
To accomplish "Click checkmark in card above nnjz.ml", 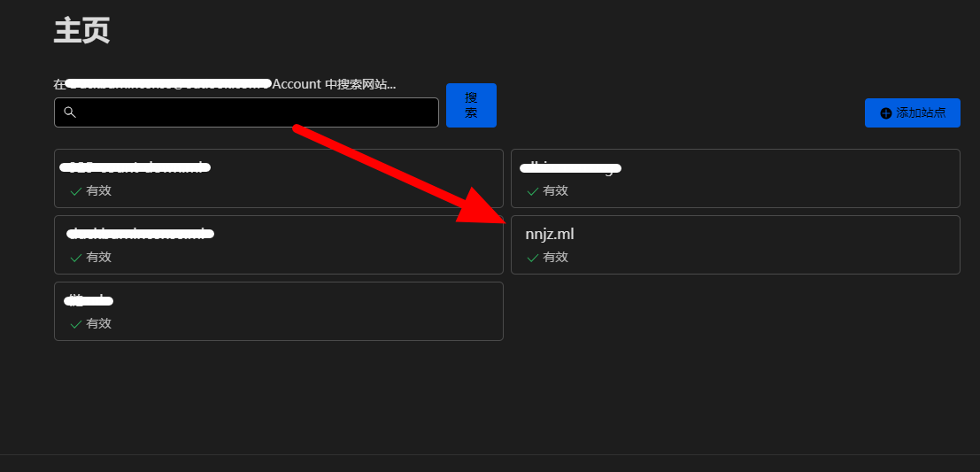I will click(533, 191).
